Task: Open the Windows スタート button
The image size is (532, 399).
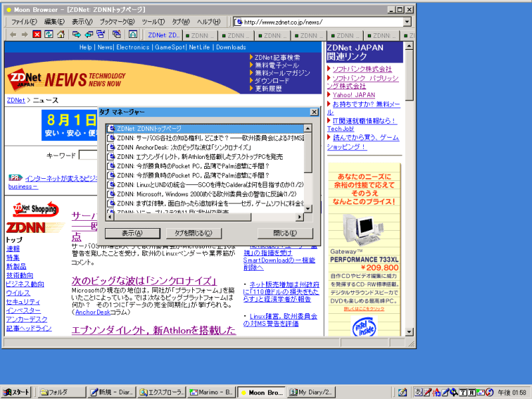Action: tap(17, 392)
